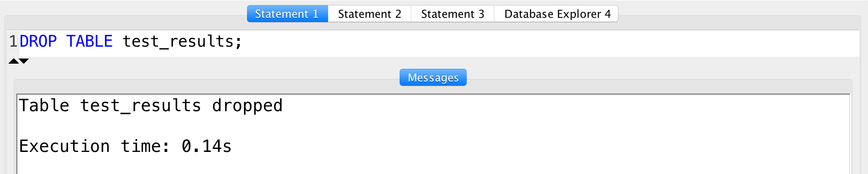This screenshot has width=868, height=174.
Task: Switch to the Statement 1 tab
Action: click(287, 14)
